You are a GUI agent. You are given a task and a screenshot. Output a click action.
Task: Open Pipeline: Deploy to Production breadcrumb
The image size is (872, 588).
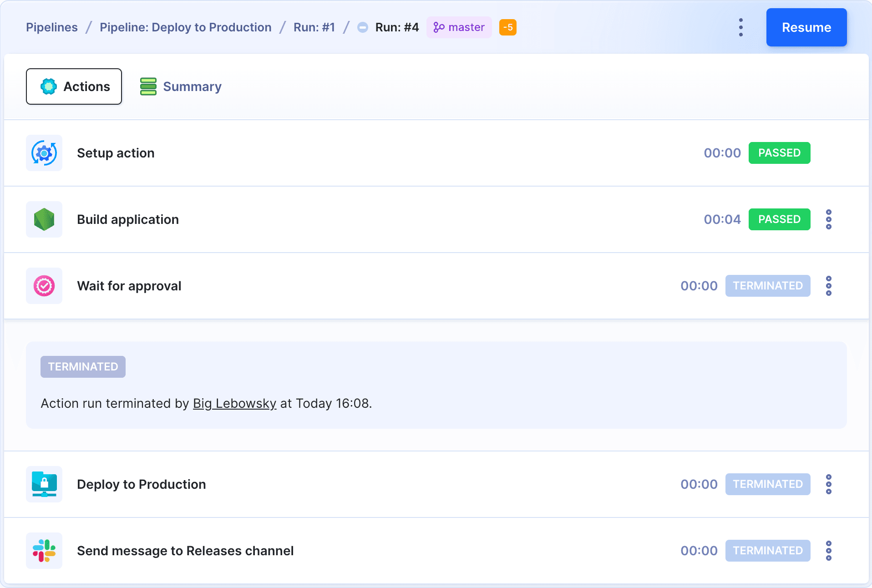tap(185, 27)
